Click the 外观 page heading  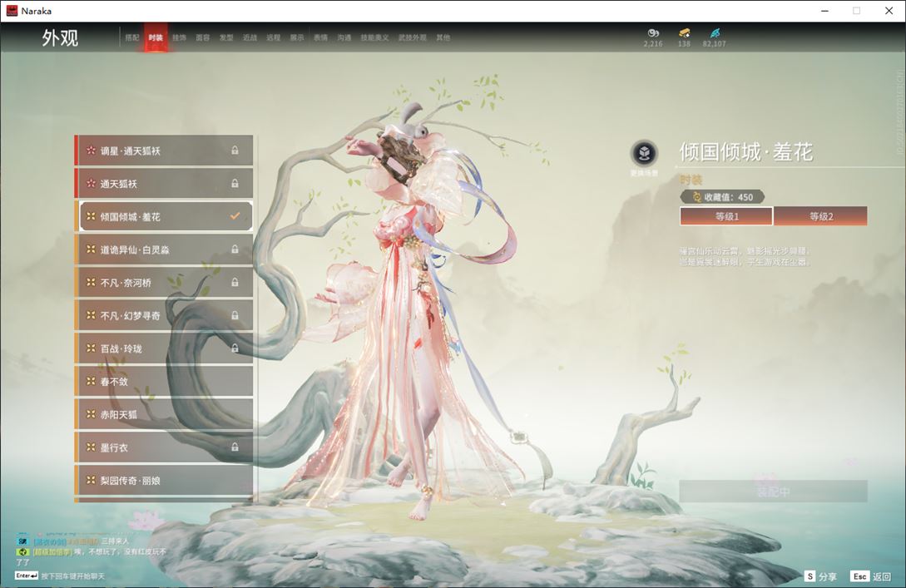point(60,37)
